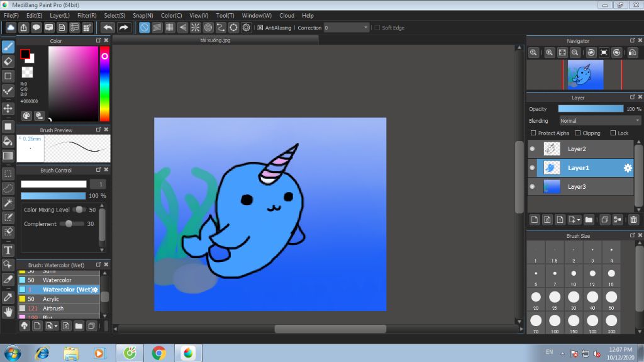This screenshot has height=362, width=644.
Task: Add a new layer folder
Action: pyautogui.click(x=589, y=220)
